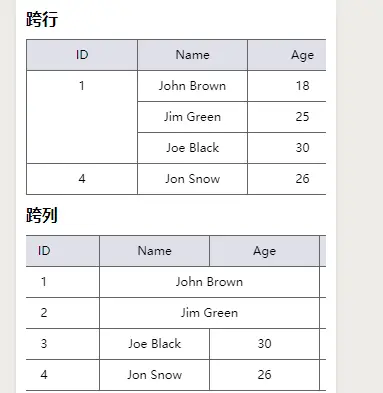The height and width of the screenshot is (393, 383).
Task: Click the Jim Green cell in first table
Action: 192,117
